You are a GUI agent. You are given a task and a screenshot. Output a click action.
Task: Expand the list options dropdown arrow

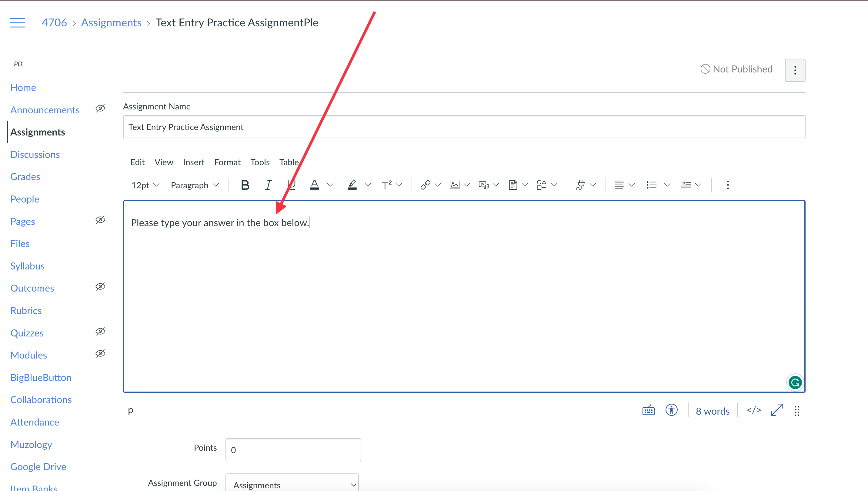pyautogui.click(x=667, y=185)
